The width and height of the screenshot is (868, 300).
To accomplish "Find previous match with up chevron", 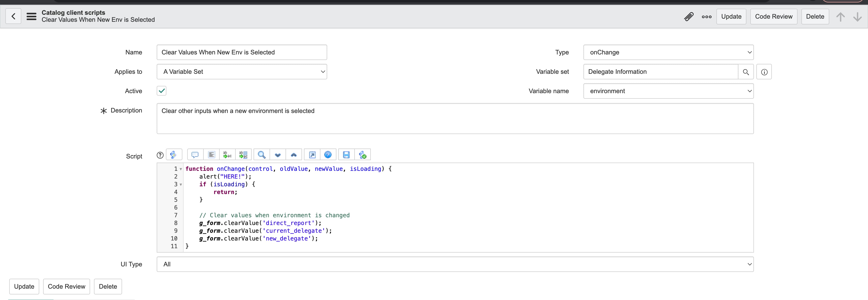I will click(294, 155).
